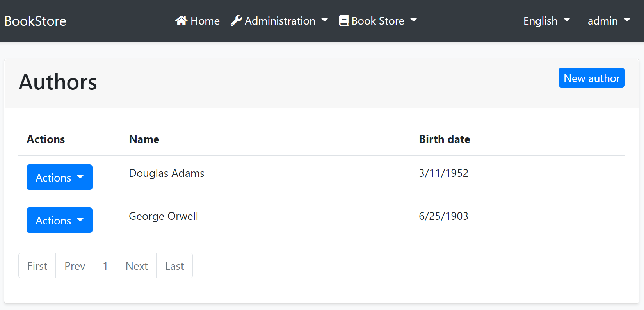The height and width of the screenshot is (310, 644).
Task: Open the Book Store dropdown menu
Action: (378, 21)
